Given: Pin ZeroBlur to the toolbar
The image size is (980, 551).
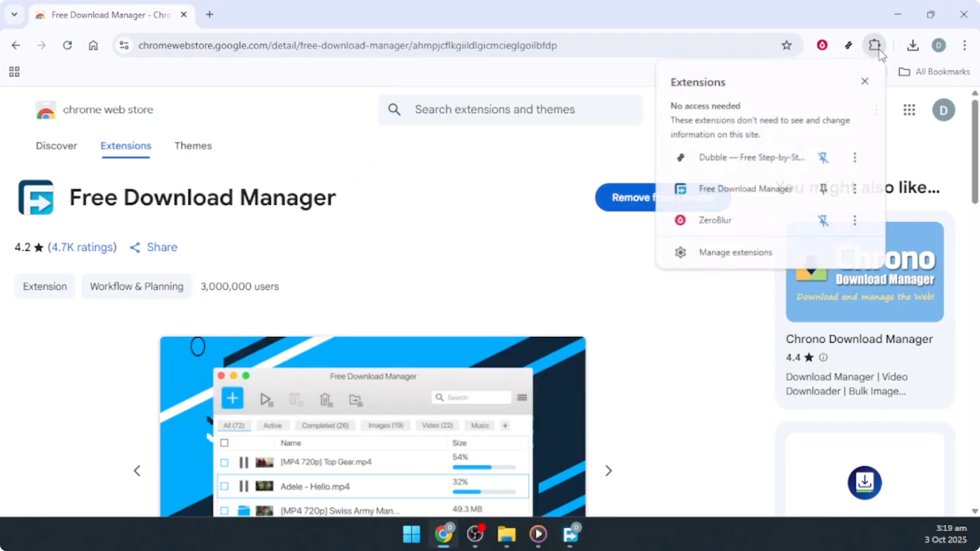Looking at the screenshot, I should (x=824, y=220).
